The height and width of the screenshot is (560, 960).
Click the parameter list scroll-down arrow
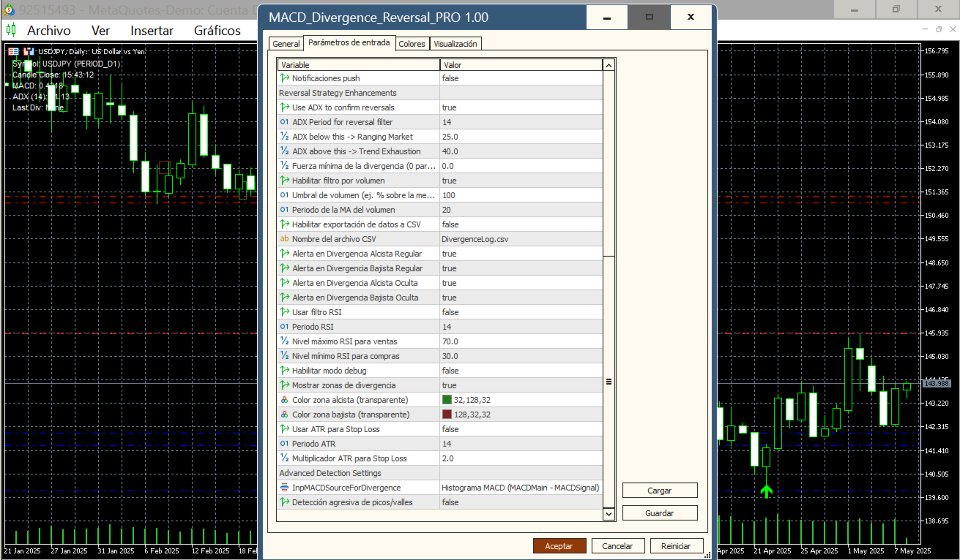tap(609, 514)
